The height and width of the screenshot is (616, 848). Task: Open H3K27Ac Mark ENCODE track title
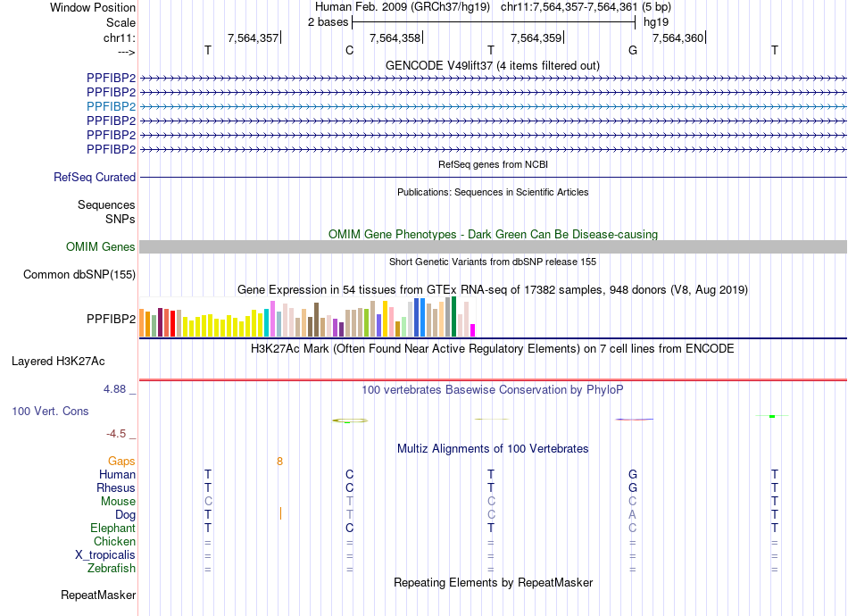tap(493, 349)
